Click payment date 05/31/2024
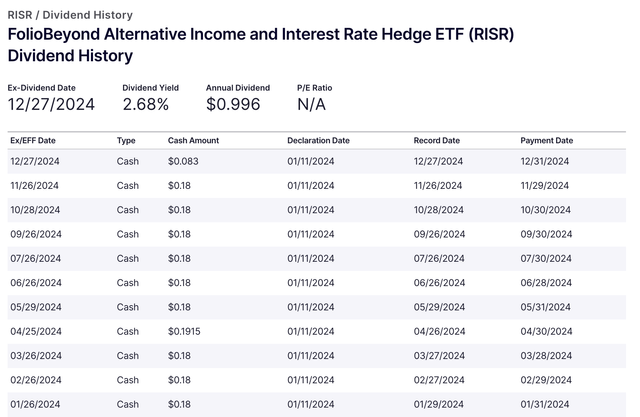 [x=545, y=307]
